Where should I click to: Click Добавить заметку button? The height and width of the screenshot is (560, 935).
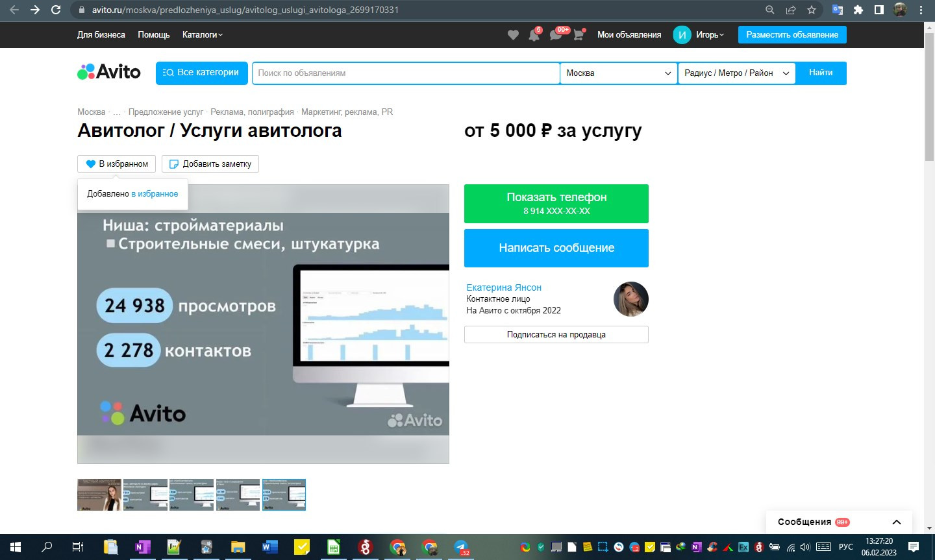(210, 164)
